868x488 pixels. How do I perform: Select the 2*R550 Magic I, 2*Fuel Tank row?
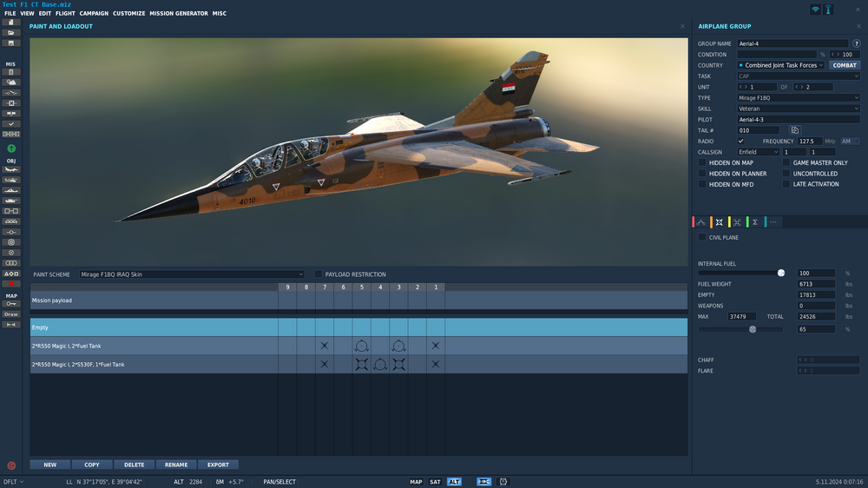358,346
